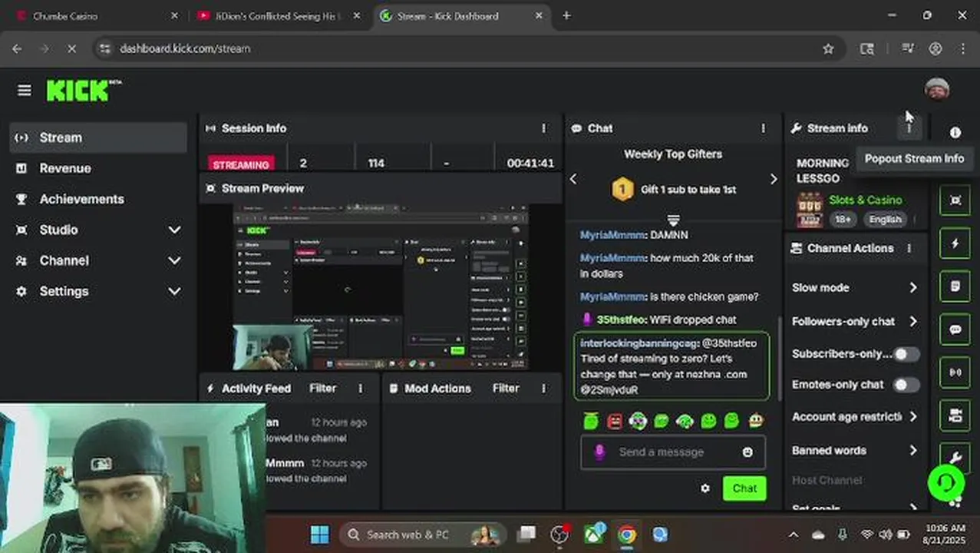980x553 pixels.
Task: Select the red angry face emote
Action: point(614,420)
